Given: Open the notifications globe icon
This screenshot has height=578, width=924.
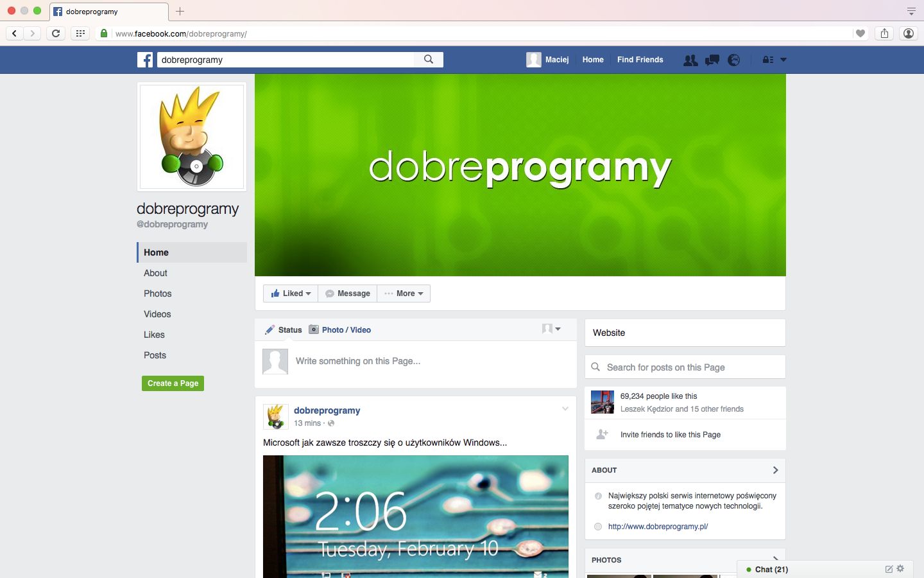Looking at the screenshot, I should (734, 60).
